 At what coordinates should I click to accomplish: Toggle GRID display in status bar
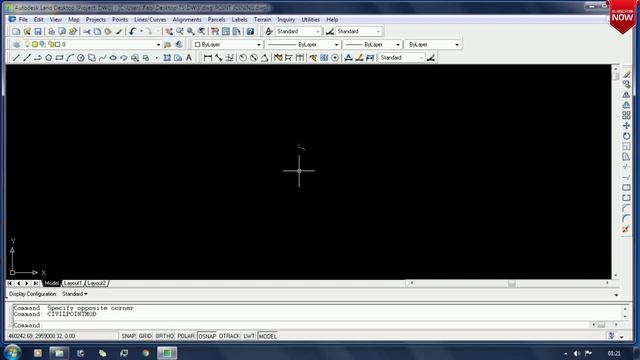145,336
